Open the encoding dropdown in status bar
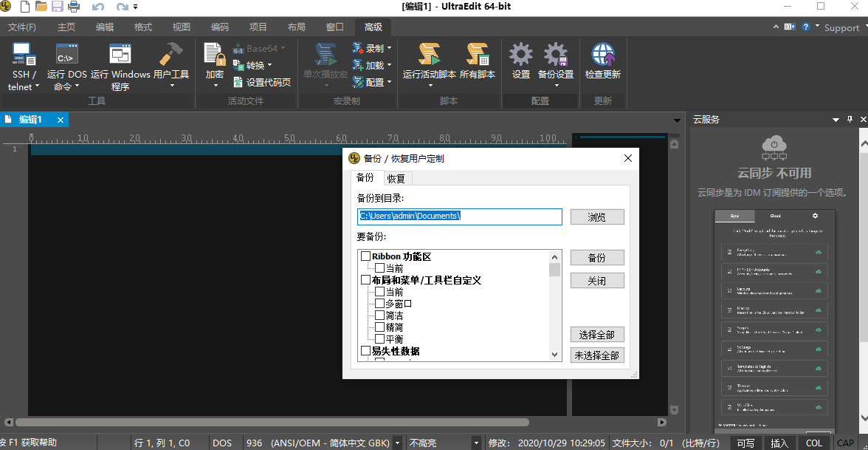This screenshot has height=450, width=868. [x=398, y=443]
